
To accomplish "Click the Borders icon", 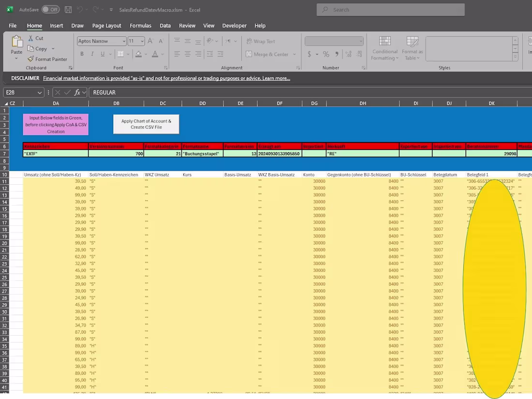I will point(120,54).
